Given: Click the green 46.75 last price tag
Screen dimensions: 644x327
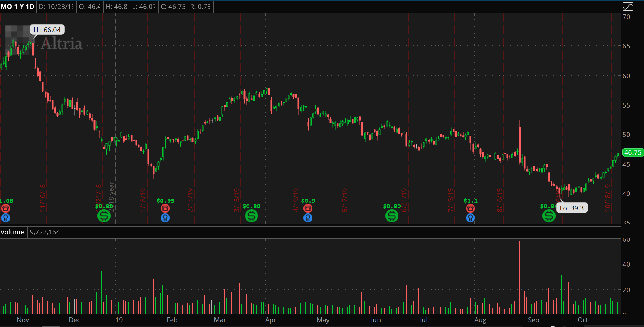Looking at the screenshot, I should 633,152.
